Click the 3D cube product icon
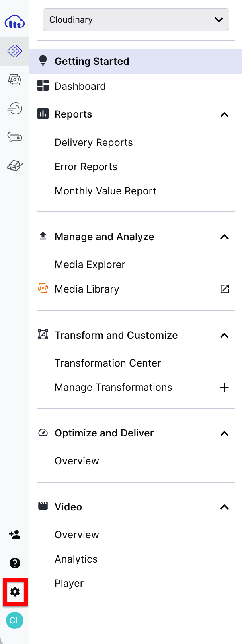The width and height of the screenshot is (242, 644). [x=15, y=165]
